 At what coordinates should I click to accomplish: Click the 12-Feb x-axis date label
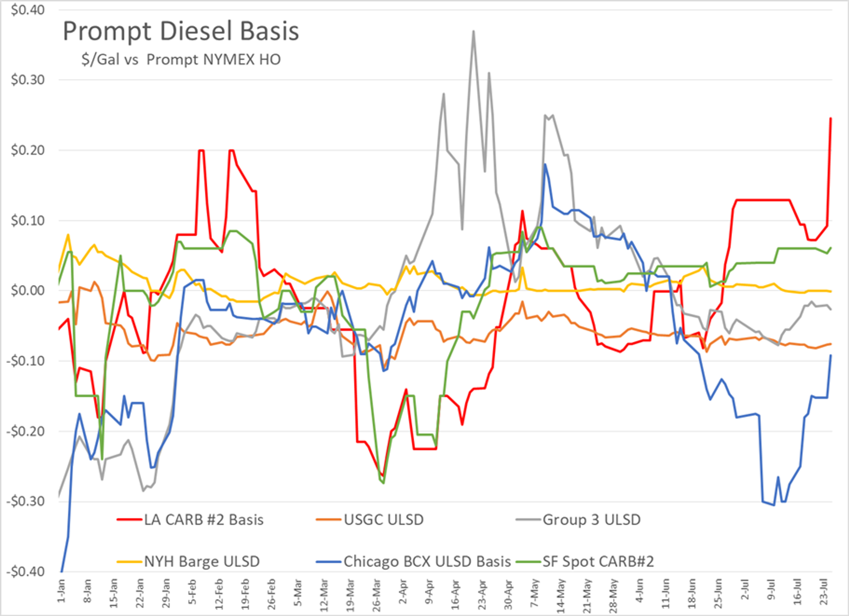pos(219,594)
